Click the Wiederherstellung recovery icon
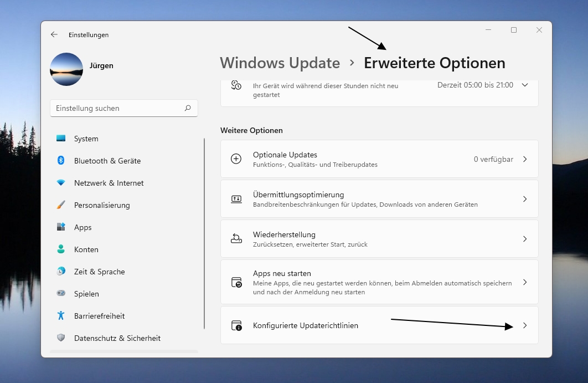The image size is (588, 383). [x=236, y=239]
